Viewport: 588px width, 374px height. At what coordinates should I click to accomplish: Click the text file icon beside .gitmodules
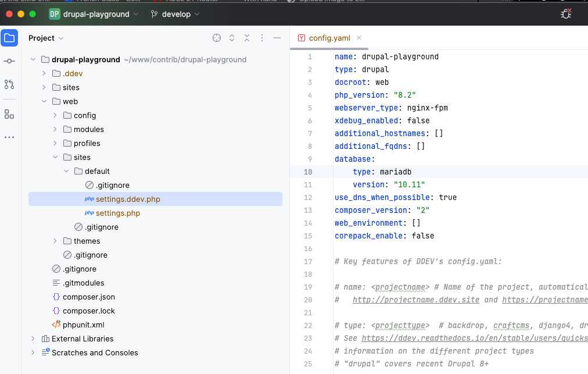[56, 283]
